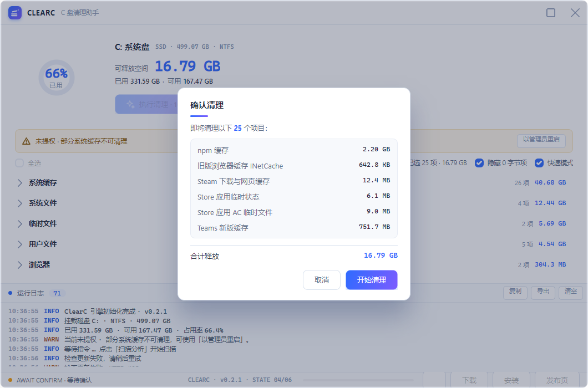
Task: Expand the 浏览器 category
Action: tap(19, 264)
